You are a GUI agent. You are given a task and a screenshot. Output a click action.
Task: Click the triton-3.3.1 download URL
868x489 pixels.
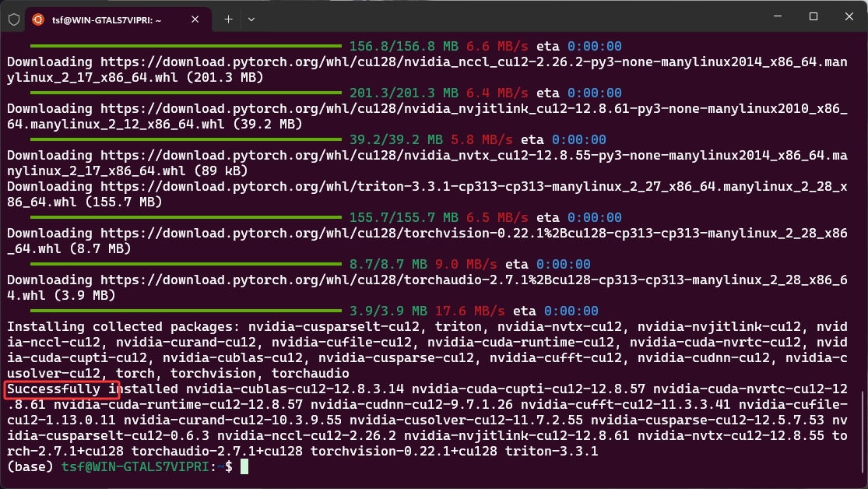pyautogui.click(x=427, y=194)
